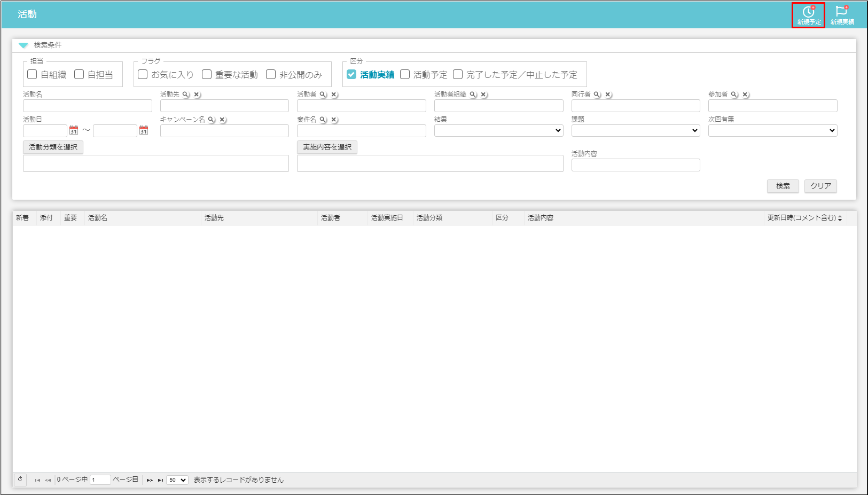Focus the 案件名 text field
Screen dimensions: 868x495
[x=362, y=131]
